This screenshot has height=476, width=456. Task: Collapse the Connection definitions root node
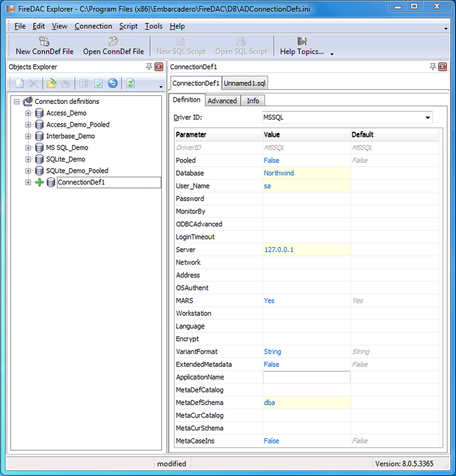[x=17, y=102]
